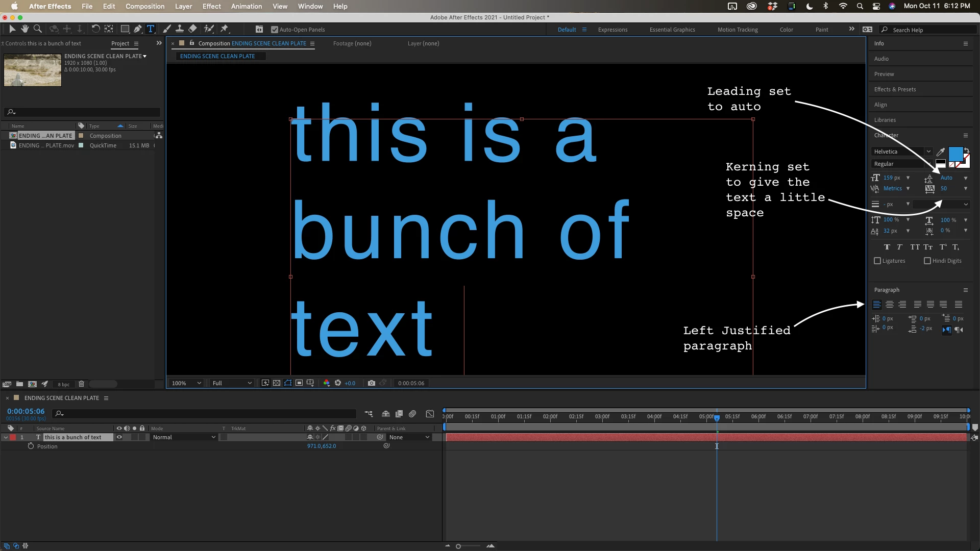Select the Zoom magnifier tool
980x551 pixels.
[38, 29]
